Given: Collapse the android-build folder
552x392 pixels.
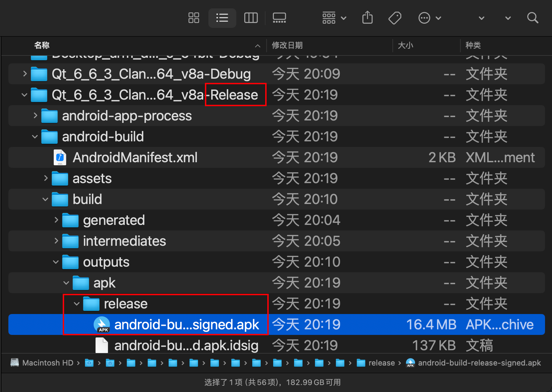Looking at the screenshot, I should 35,137.
